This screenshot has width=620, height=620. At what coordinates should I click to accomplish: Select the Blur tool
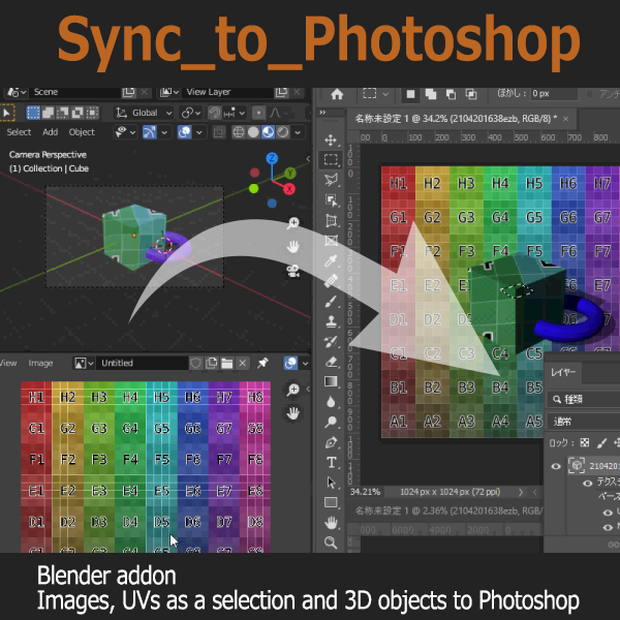331,402
